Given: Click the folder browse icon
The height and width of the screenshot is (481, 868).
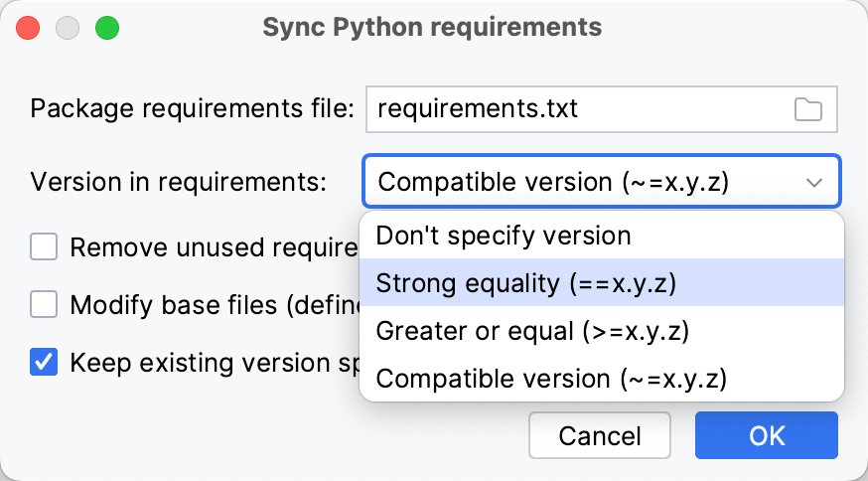Looking at the screenshot, I should tap(808, 109).
